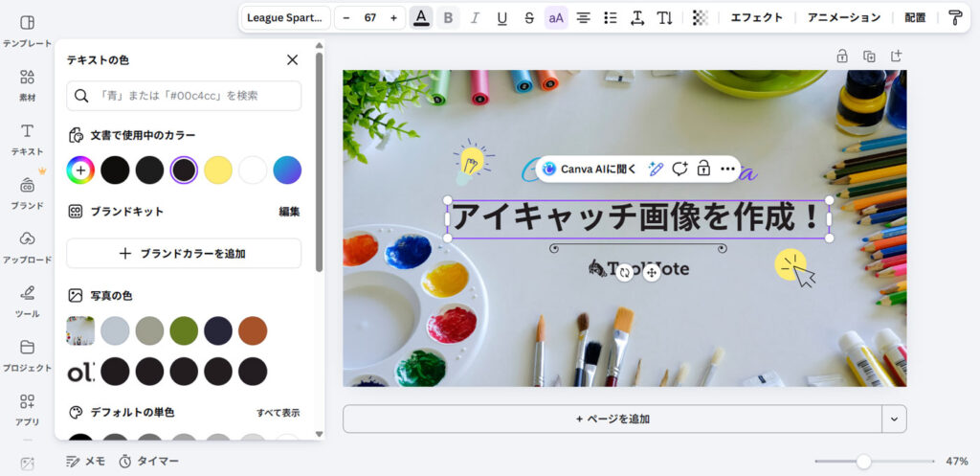980x476 pixels.
Task: Click 編集 next to ブランドキット
Action: 289,212
